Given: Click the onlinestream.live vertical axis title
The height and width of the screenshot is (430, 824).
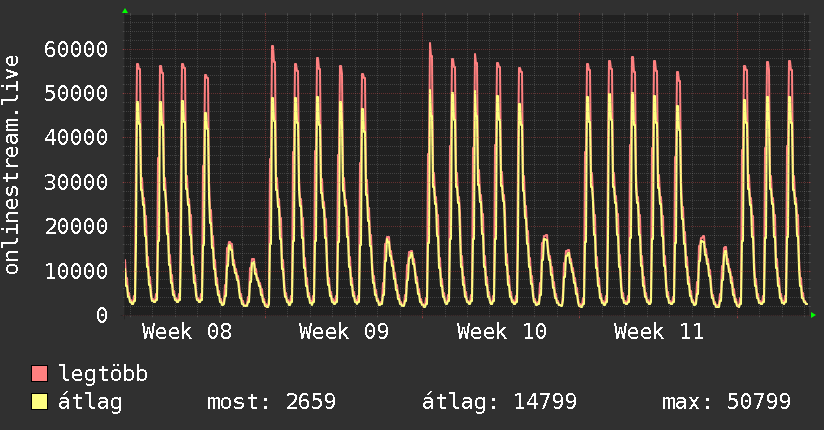Looking at the screenshot, I should tap(11, 165).
